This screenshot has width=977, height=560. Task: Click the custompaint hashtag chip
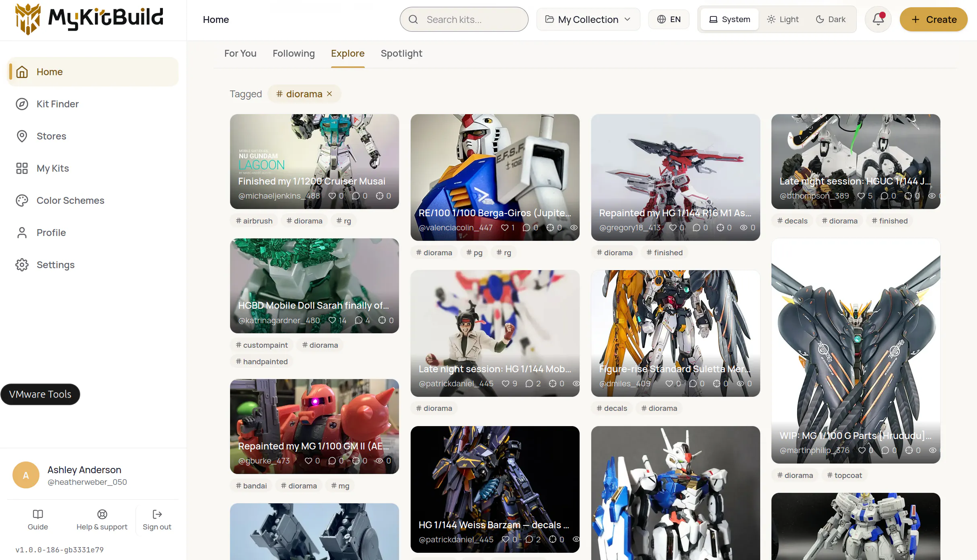(262, 345)
